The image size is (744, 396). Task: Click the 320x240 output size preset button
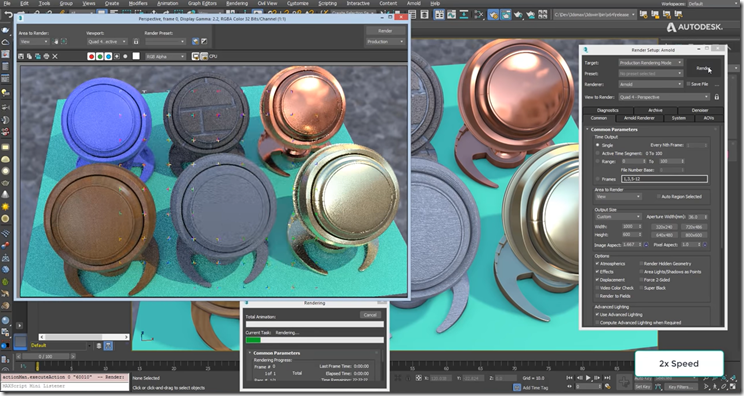coord(664,227)
